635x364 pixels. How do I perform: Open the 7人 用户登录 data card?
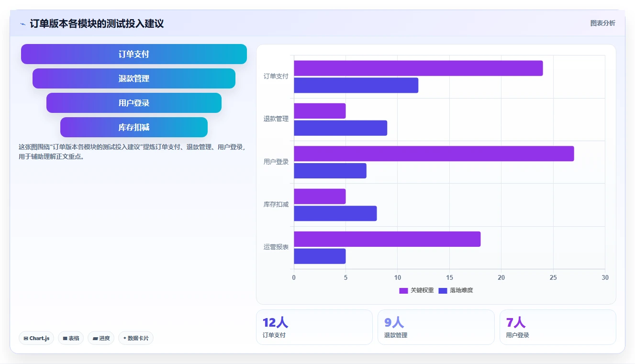pyautogui.click(x=558, y=327)
